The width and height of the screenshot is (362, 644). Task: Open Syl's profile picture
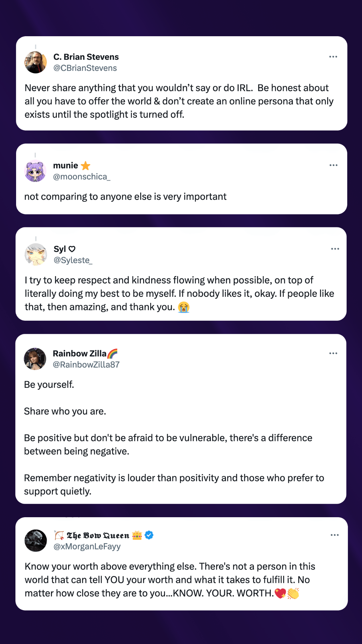[x=36, y=255]
